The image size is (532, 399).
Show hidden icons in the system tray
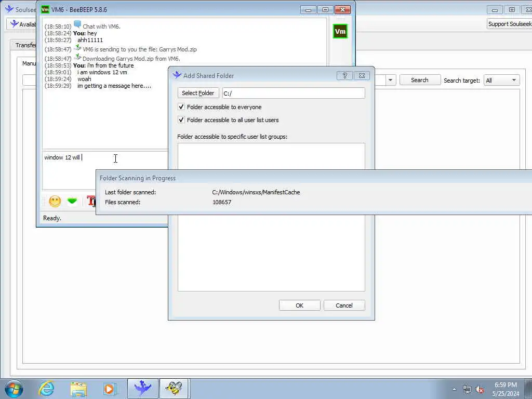pyautogui.click(x=454, y=389)
